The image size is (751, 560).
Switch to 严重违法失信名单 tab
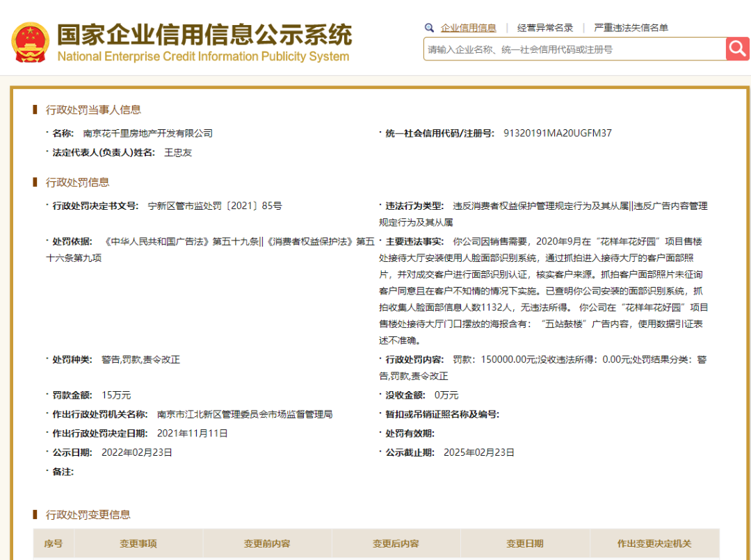631,28
